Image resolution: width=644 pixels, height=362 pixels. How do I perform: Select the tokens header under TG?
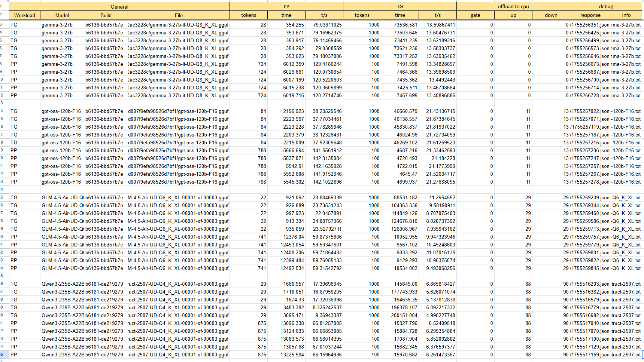[x=362, y=15]
